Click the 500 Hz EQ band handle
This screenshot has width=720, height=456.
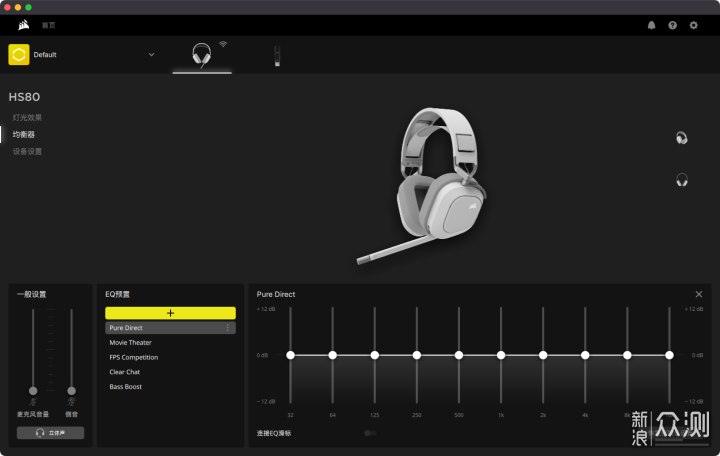click(459, 355)
